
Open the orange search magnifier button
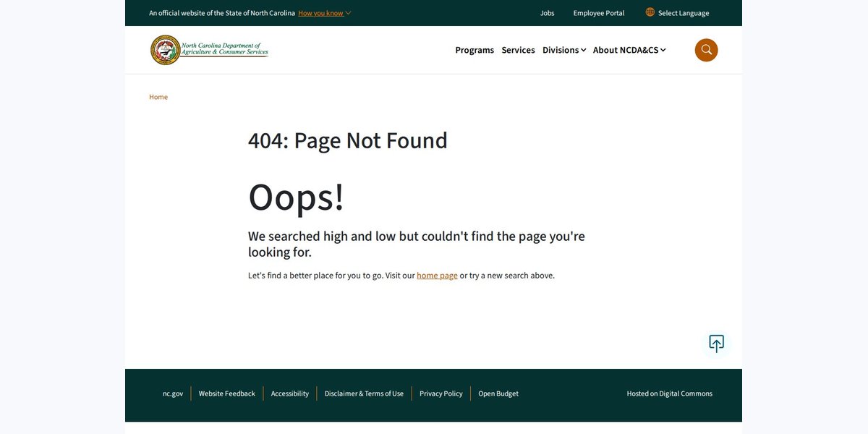(x=706, y=50)
